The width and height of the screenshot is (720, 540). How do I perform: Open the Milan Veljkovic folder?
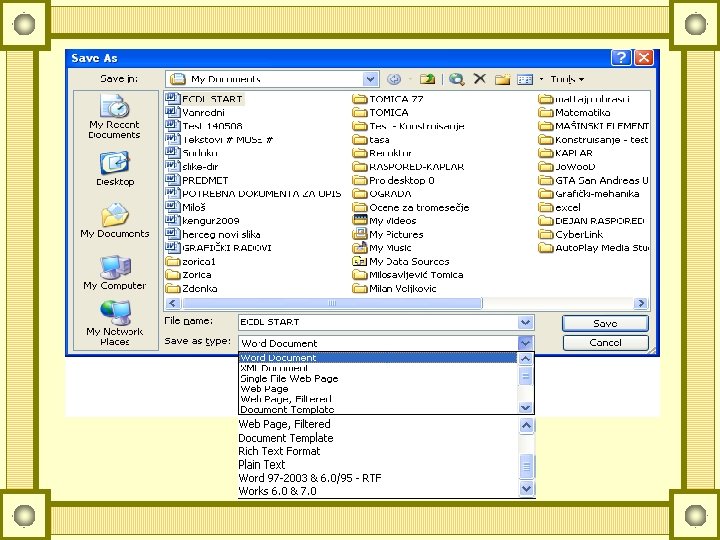(395, 288)
